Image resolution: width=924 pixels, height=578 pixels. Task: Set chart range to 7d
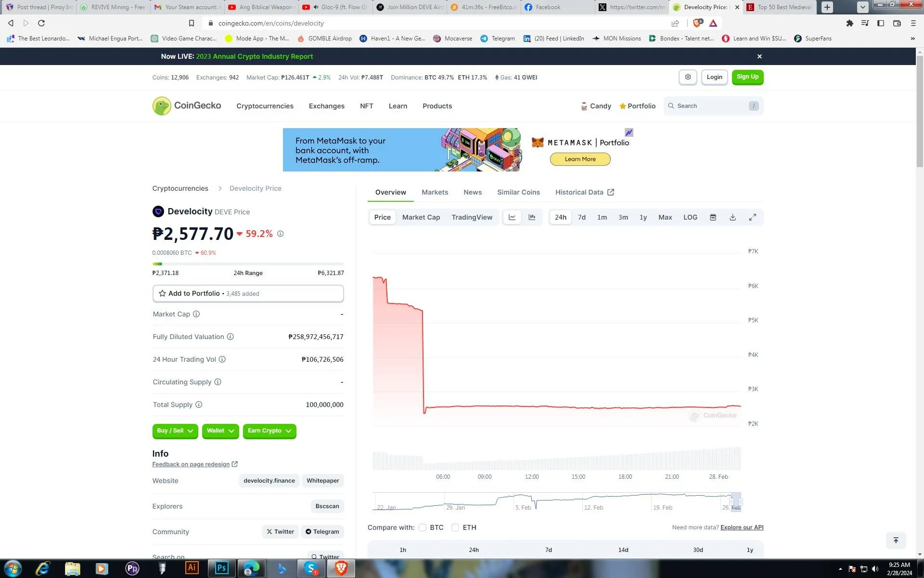[582, 217]
